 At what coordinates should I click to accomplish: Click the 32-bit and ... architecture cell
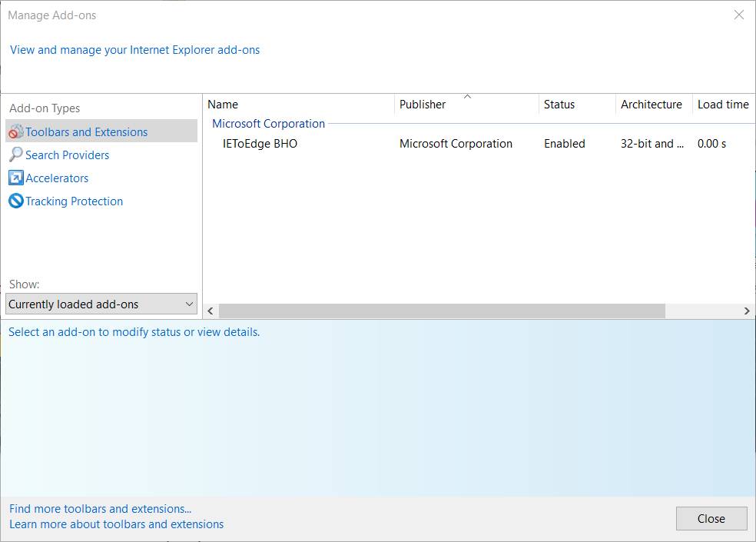[652, 143]
